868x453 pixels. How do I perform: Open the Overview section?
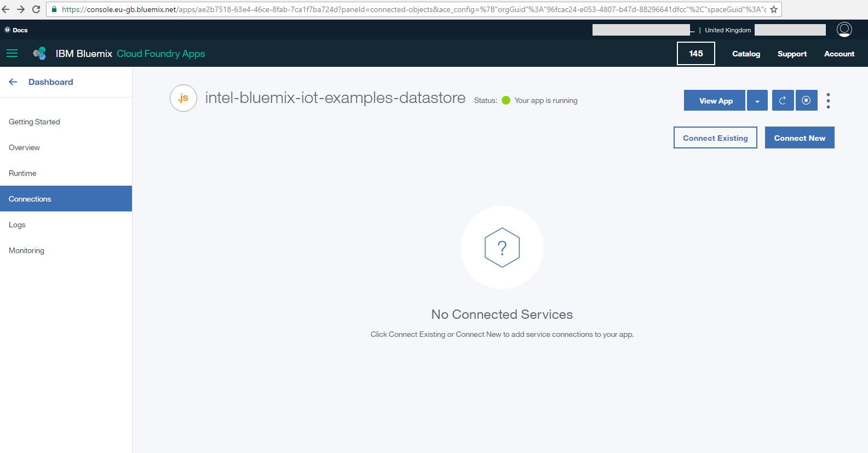pyautogui.click(x=66, y=147)
